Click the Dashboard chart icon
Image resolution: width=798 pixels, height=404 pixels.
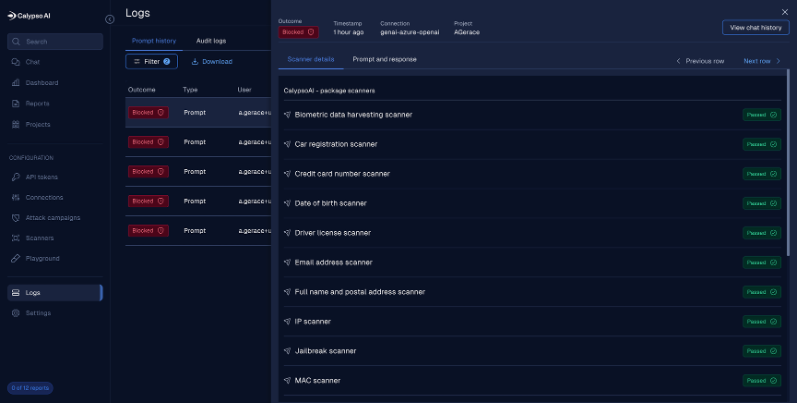(15, 83)
